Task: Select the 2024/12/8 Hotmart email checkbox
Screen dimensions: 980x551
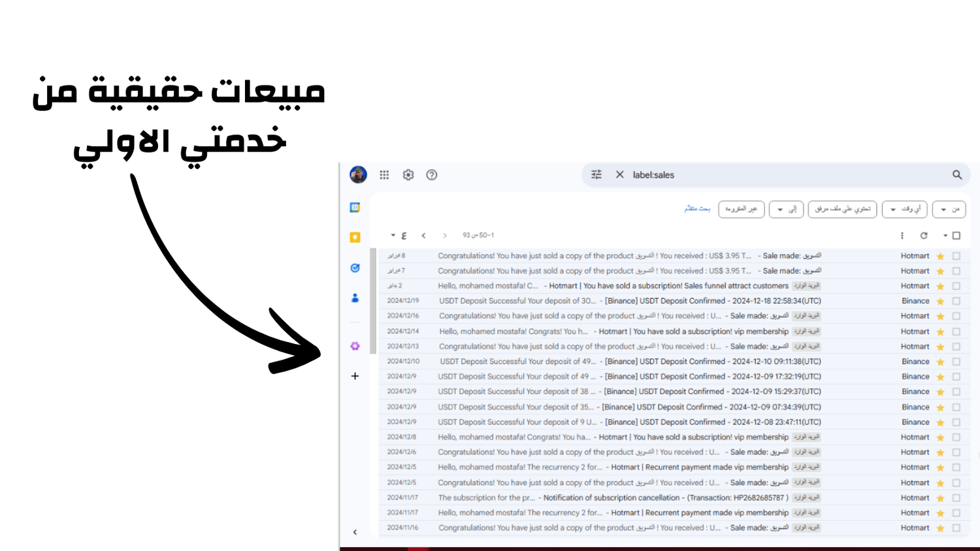Action: pos(956,437)
